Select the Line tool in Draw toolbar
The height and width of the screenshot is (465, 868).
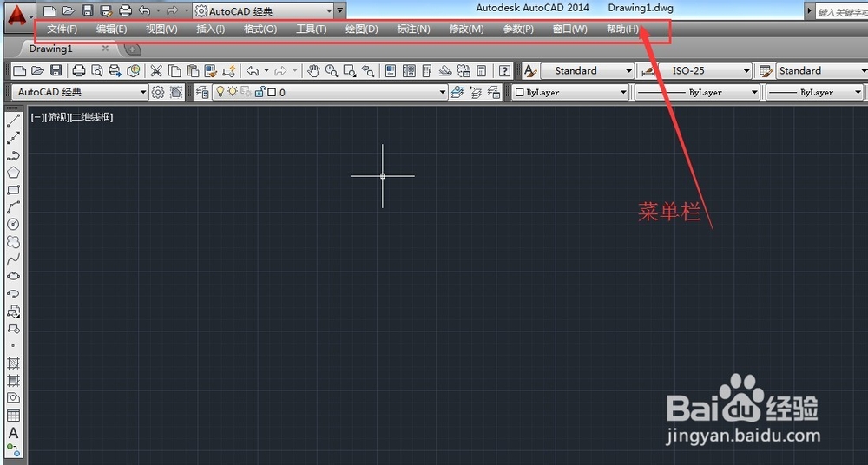point(13,121)
